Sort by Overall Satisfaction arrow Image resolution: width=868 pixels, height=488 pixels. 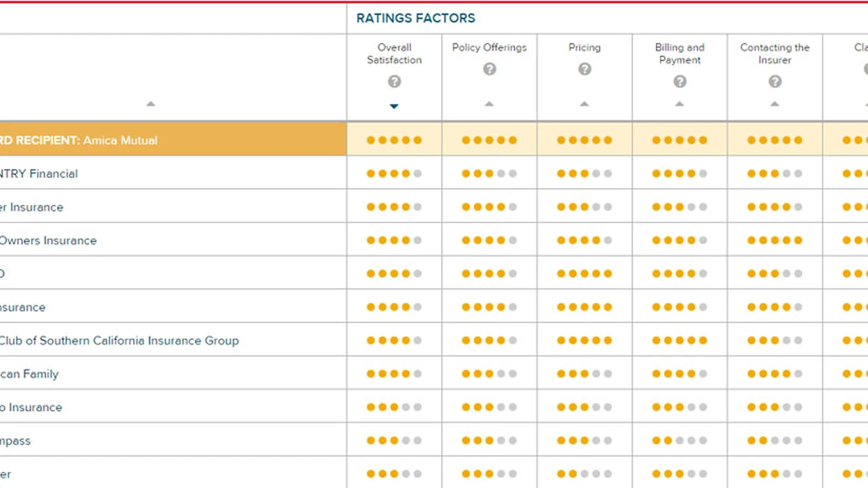click(x=394, y=106)
